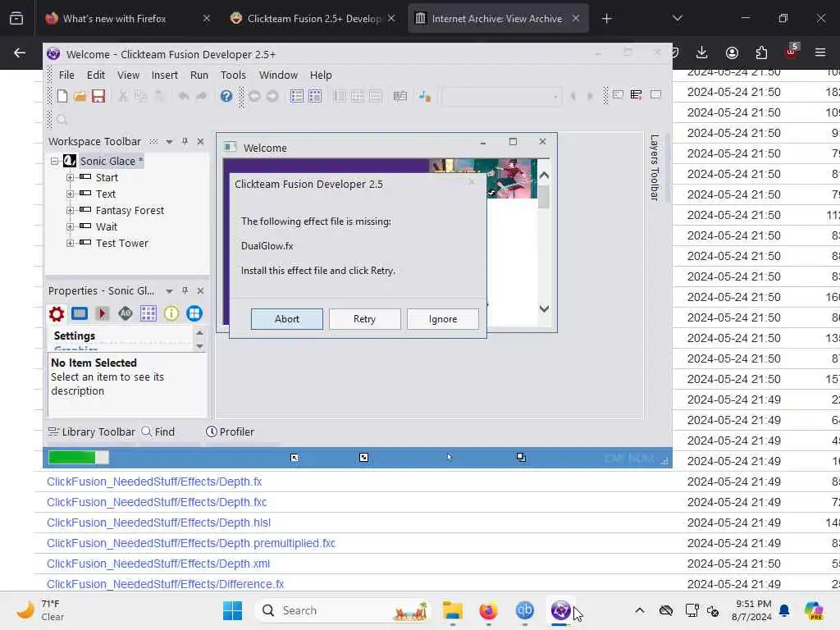Open Firefox downloads icon
The width and height of the screenshot is (840, 630).
702,52
